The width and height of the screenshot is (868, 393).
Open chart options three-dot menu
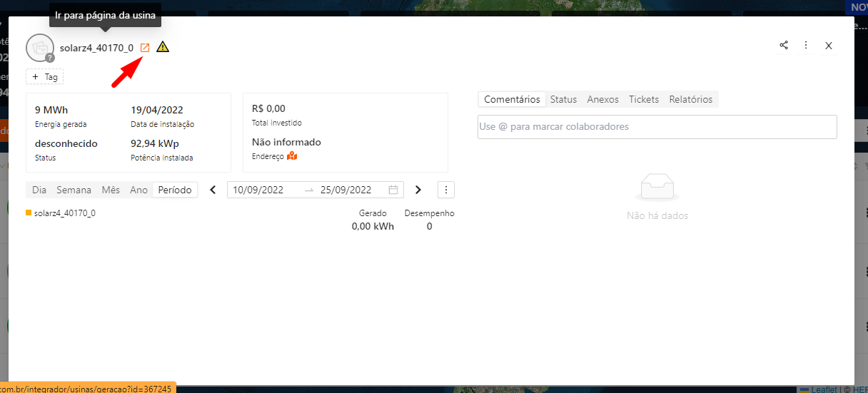pos(446,190)
